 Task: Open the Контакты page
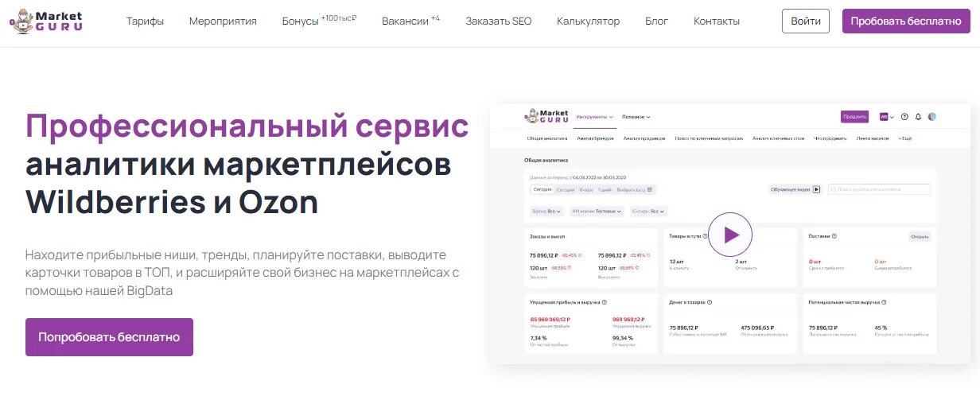(x=717, y=21)
